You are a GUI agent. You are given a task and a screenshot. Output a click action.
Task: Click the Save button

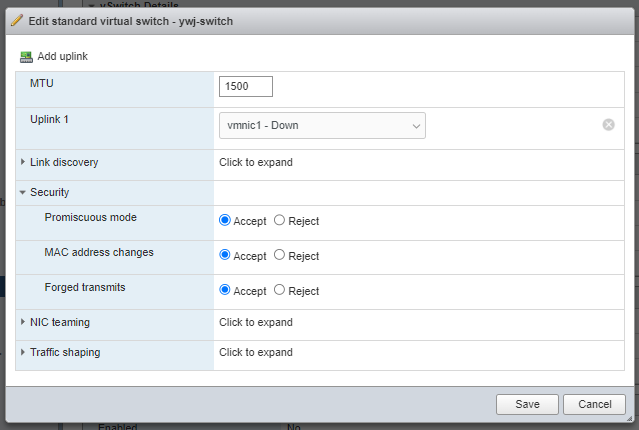click(527, 404)
